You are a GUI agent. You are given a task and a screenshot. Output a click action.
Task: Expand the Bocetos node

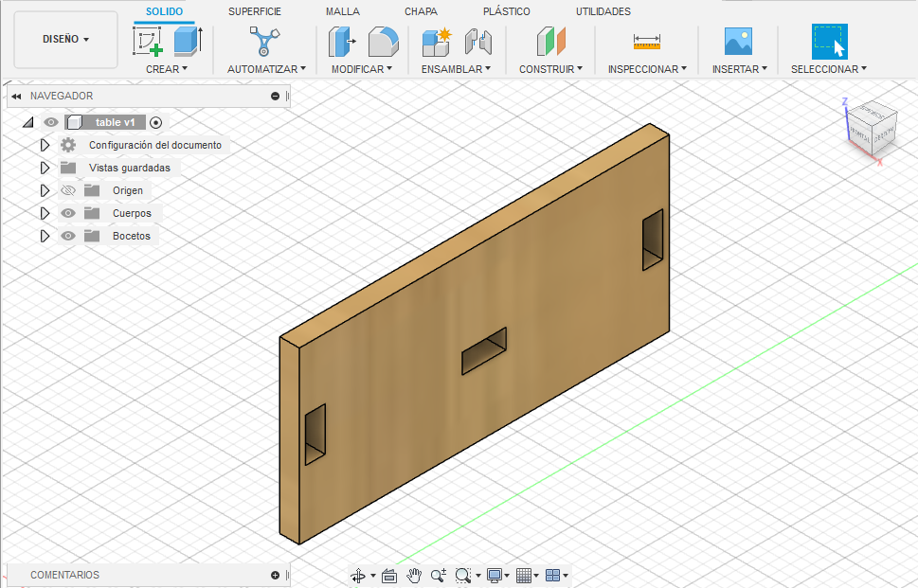click(x=45, y=236)
